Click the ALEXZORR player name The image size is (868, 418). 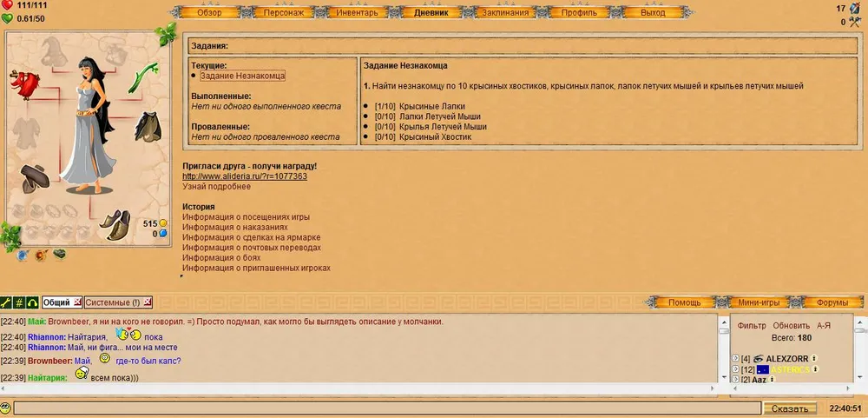point(787,359)
